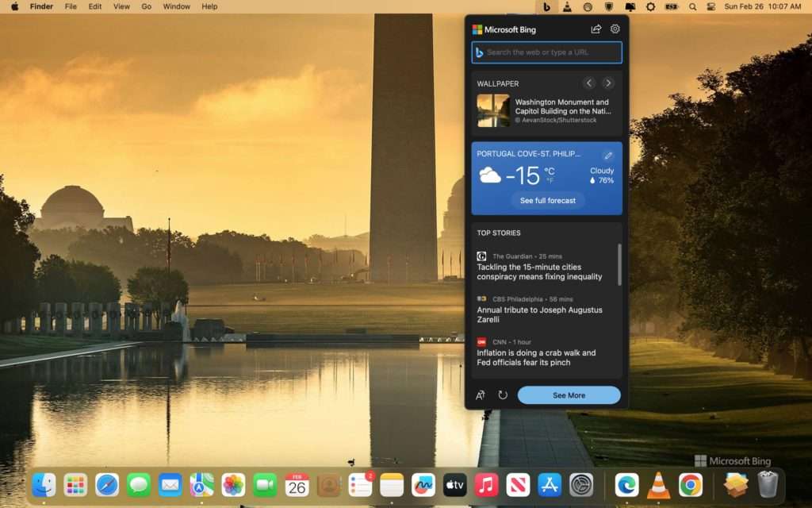Launch Music from the Dock

click(x=486, y=485)
